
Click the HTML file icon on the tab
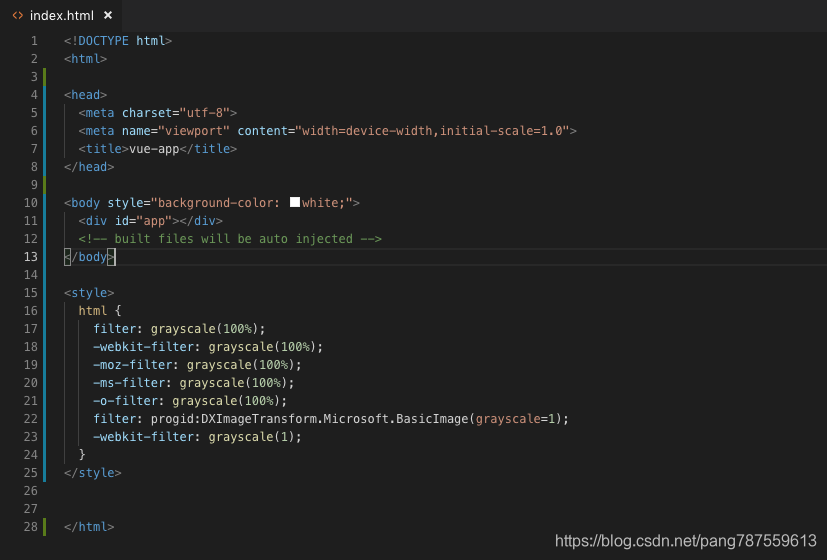point(18,16)
